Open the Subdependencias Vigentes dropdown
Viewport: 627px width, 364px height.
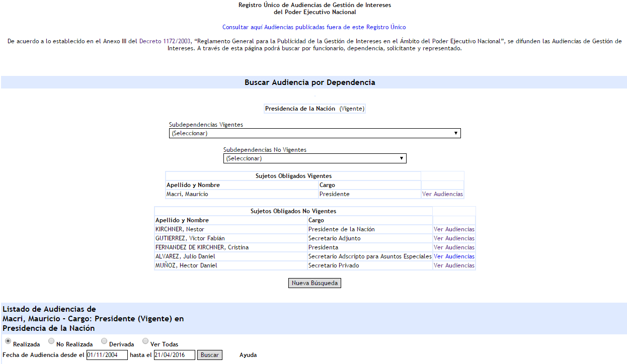(315, 133)
